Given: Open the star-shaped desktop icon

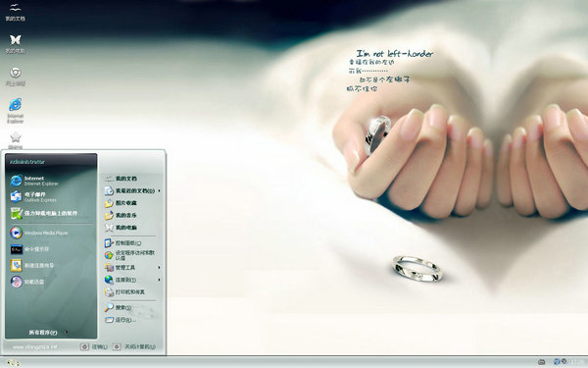Looking at the screenshot, I should pos(15,140).
